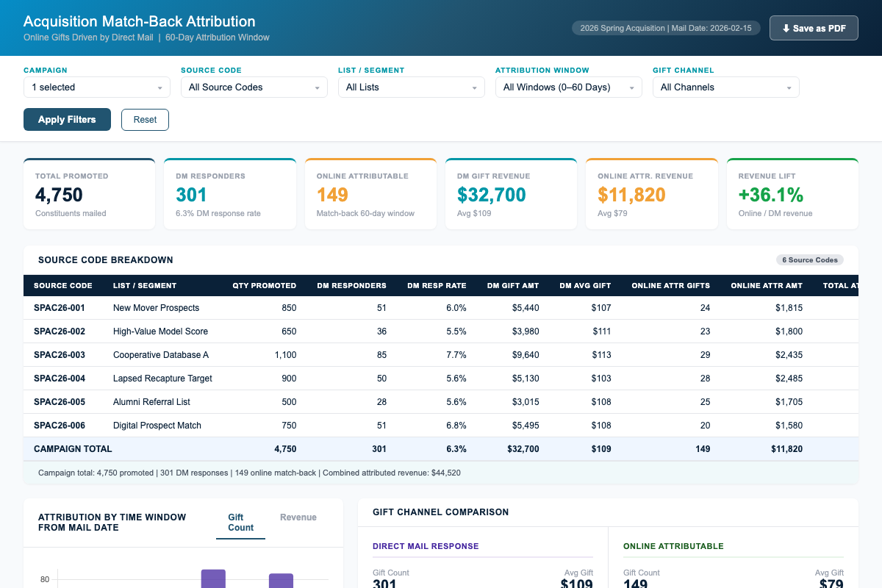Screen dimensions: 882x588
Task: Click the Online Attr Amt column header
Action: [767, 285]
